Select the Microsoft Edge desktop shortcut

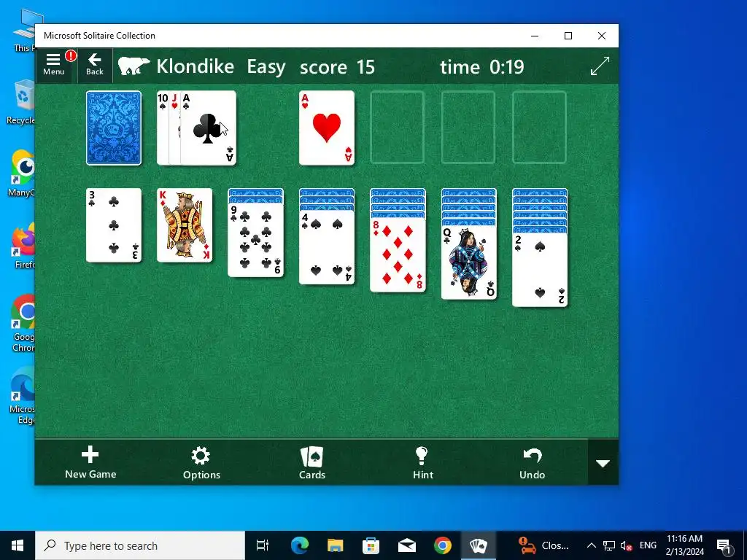22,396
